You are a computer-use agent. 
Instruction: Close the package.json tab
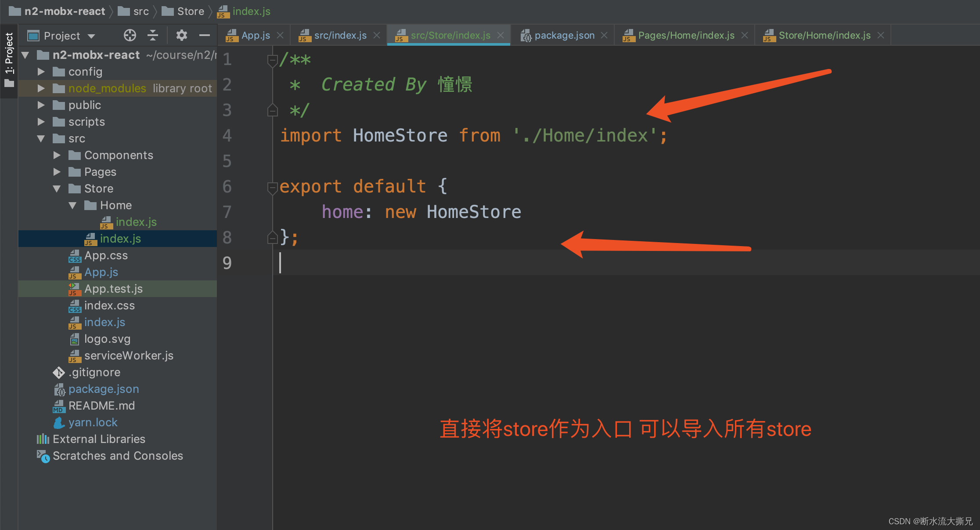(604, 35)
